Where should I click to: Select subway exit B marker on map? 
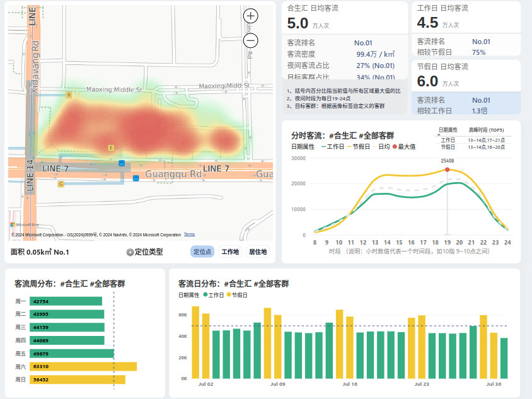pos(69,95)
